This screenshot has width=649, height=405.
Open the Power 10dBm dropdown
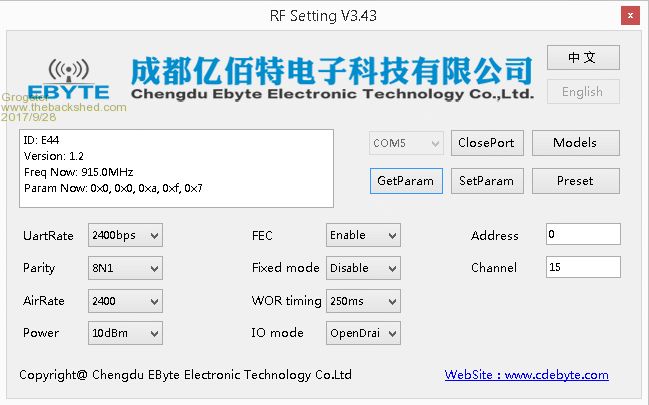[125, 333]
